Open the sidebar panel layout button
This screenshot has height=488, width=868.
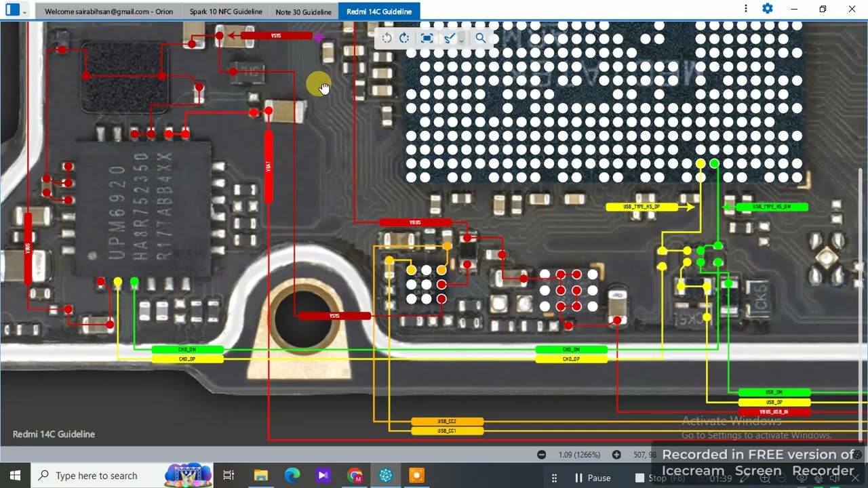[12, 11]
